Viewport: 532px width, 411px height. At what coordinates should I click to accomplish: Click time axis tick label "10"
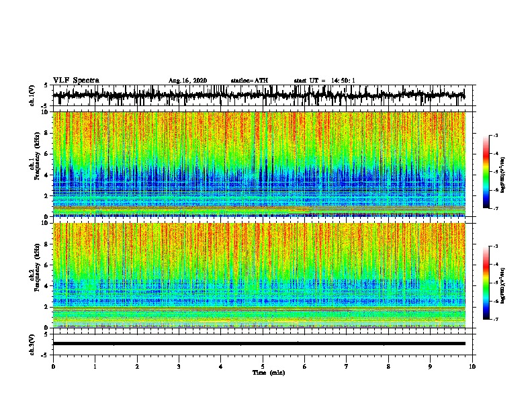pyautogui.click(x=472, y=367)
